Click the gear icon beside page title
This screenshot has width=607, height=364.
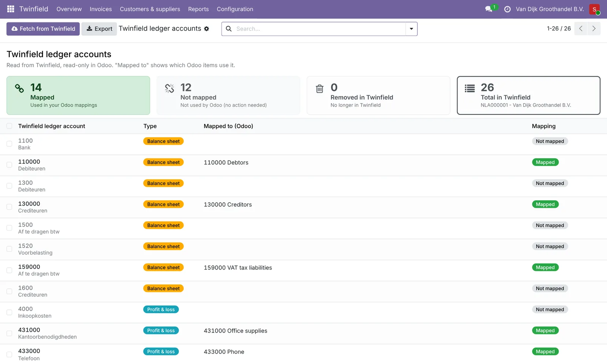click(x=206, y=29)
